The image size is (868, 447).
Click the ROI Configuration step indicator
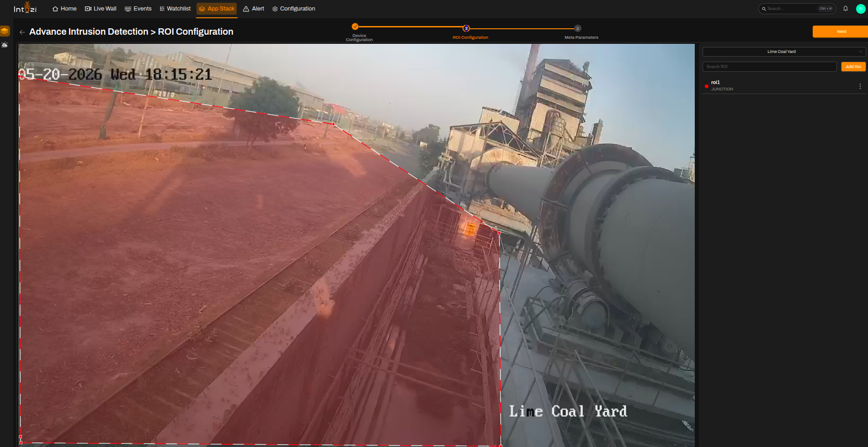466,28
